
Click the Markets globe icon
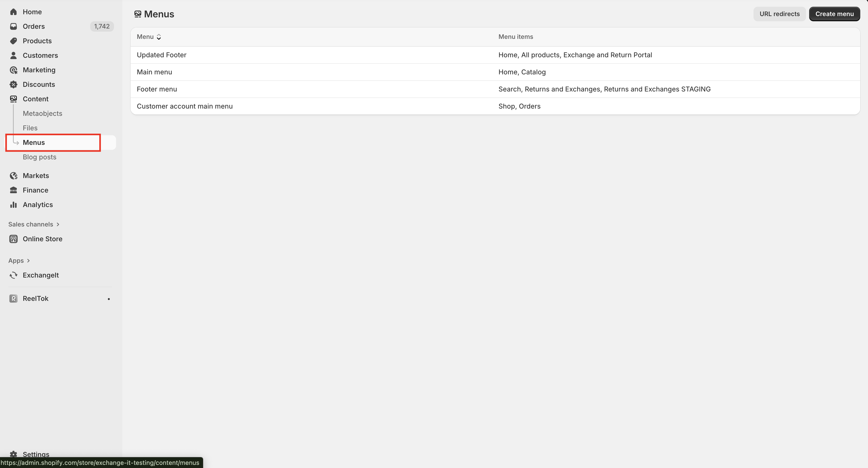click(x=13, y=175)
